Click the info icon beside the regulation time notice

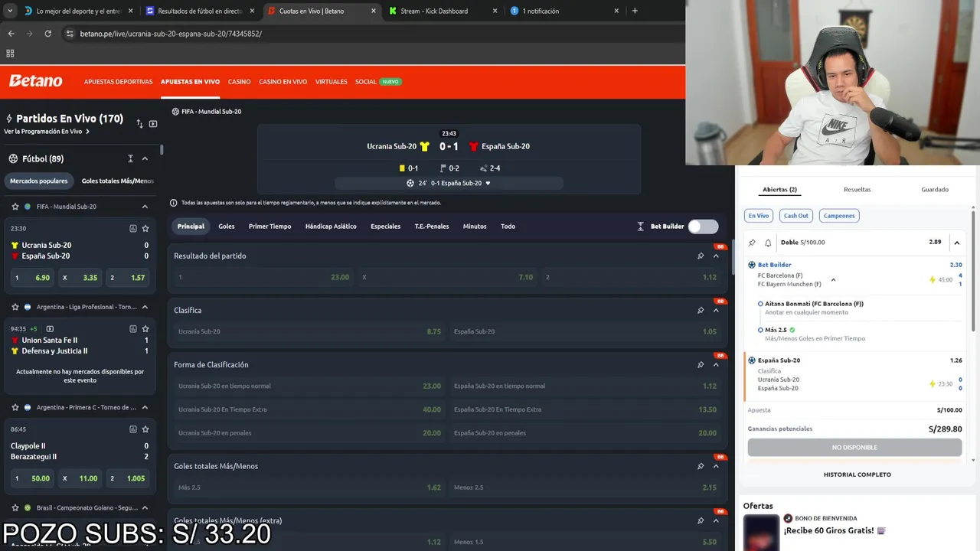(x=174, y=203)
